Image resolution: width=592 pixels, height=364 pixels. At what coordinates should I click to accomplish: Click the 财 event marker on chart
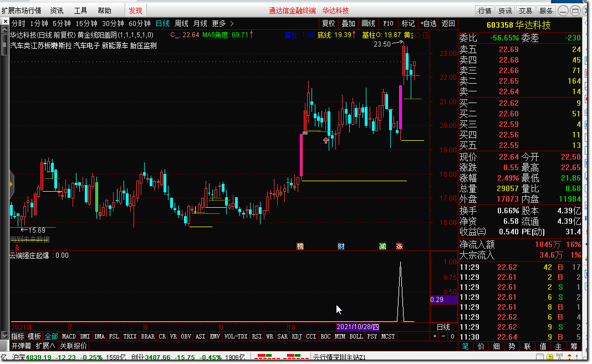tap(341, 247)
